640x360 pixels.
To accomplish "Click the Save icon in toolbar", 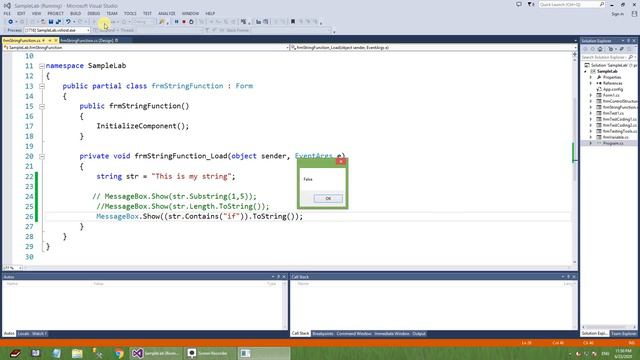I will (x=51, y=22).
